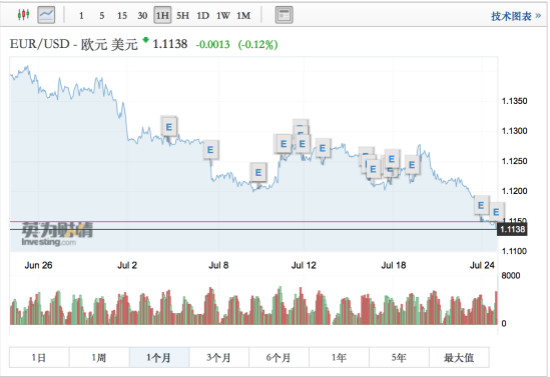The height and width of the screenshot is (377, 550).
Task: Open the E event marker after Jul 2
Action: pos(169,127)
